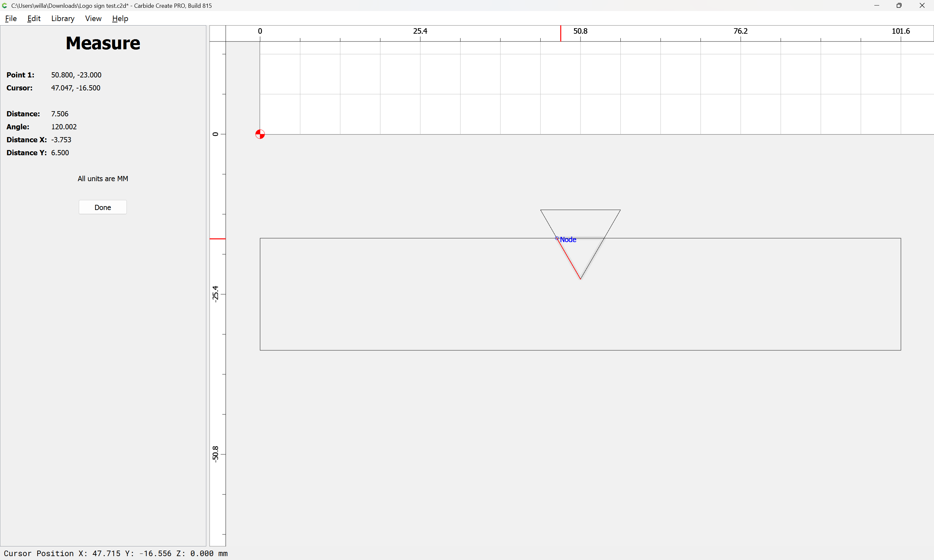Click the -25.4 label on left ruler
934x560 pixels.
[x=215, y=294]
